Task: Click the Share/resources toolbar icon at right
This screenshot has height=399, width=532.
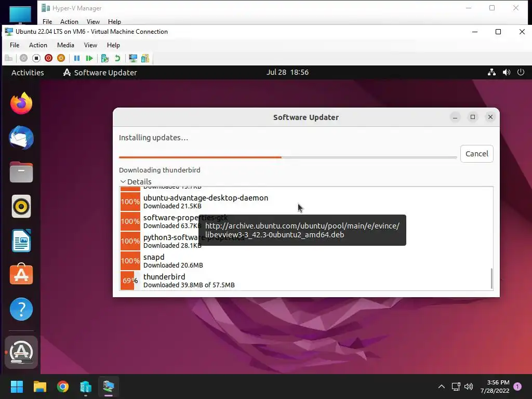Action: (145, 58)
